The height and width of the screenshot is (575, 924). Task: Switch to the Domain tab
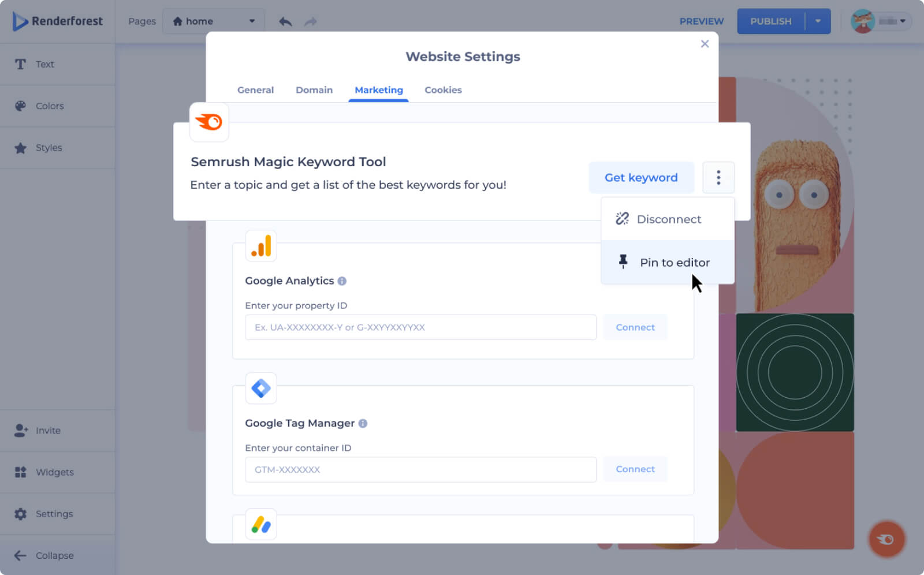[x=314, y=90]
